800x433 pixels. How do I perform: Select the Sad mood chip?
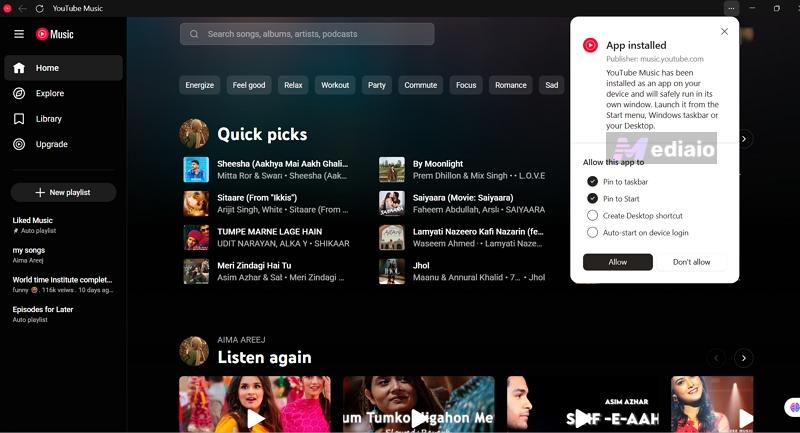[552, 85]
